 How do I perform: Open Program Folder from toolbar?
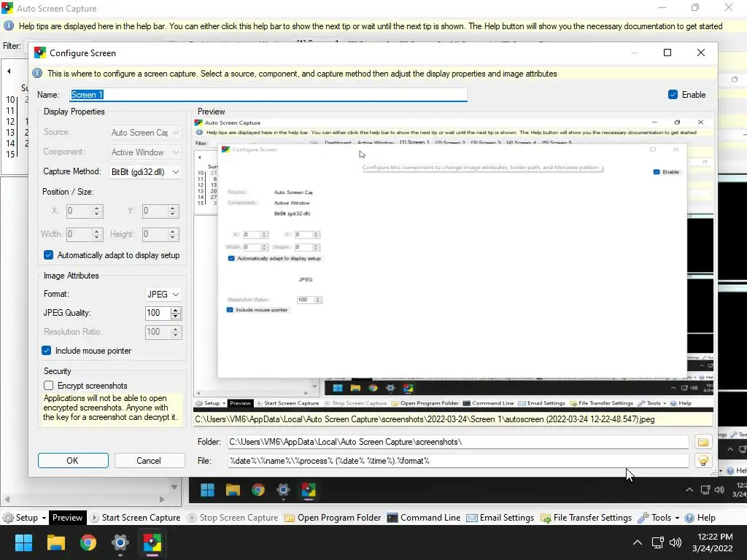click(333, 518)
